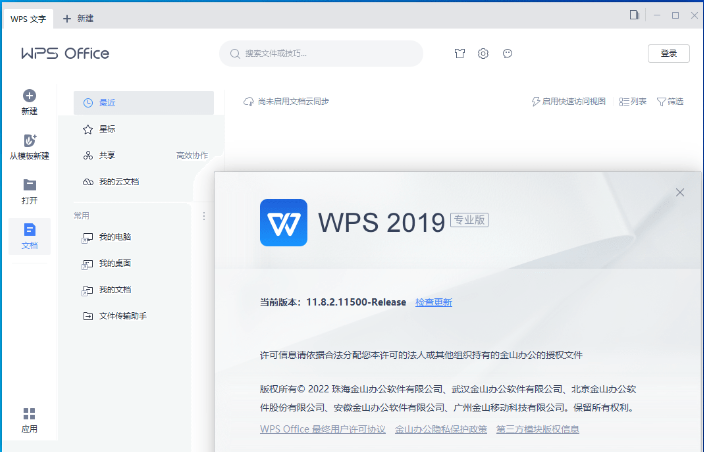Open the 筛选 filter
This screenshot has width=704, height=452.
point(670,102)
